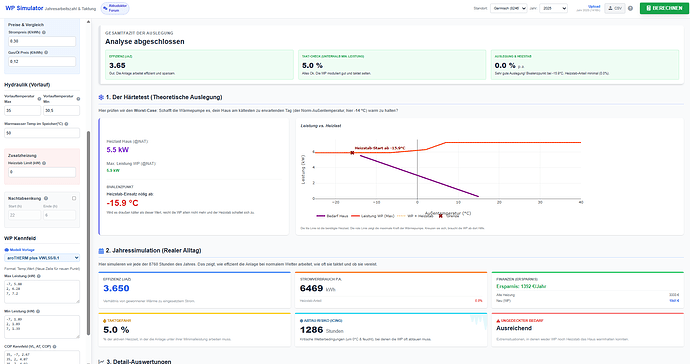Click the Ersparnis amount text
This screenshot has width=690, height=364.
click(521, 287)
